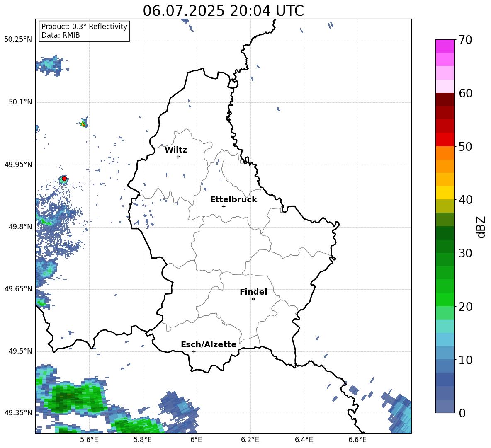Click the red radar site dot
Viewport: 491px width, 448px height.
tap(64, 179)
